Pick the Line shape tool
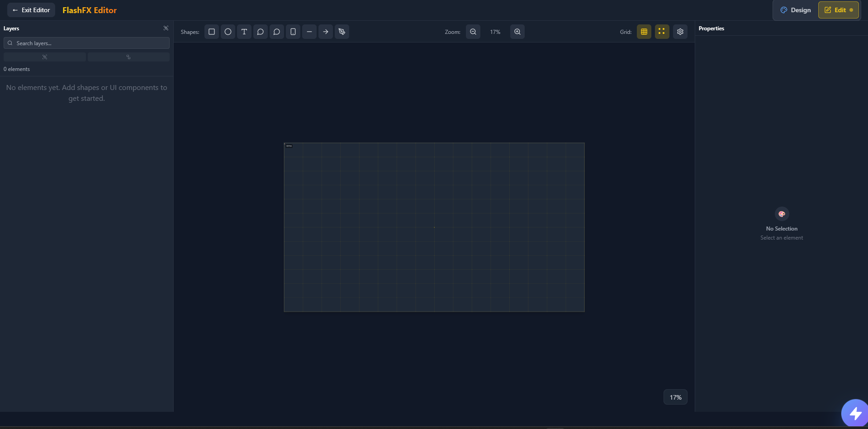Screen dimensions: 868x429 pyautogui.click(x=309, y=32)
